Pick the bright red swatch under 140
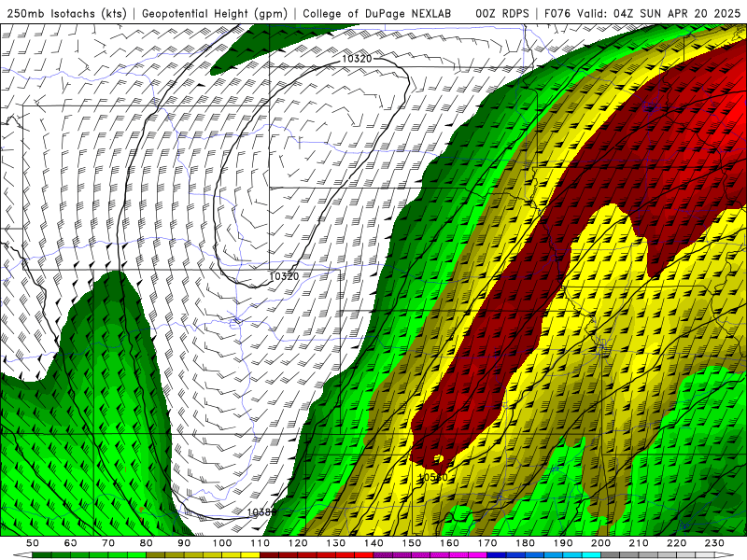This screenshot has height=560, width=747. (364, 555)
